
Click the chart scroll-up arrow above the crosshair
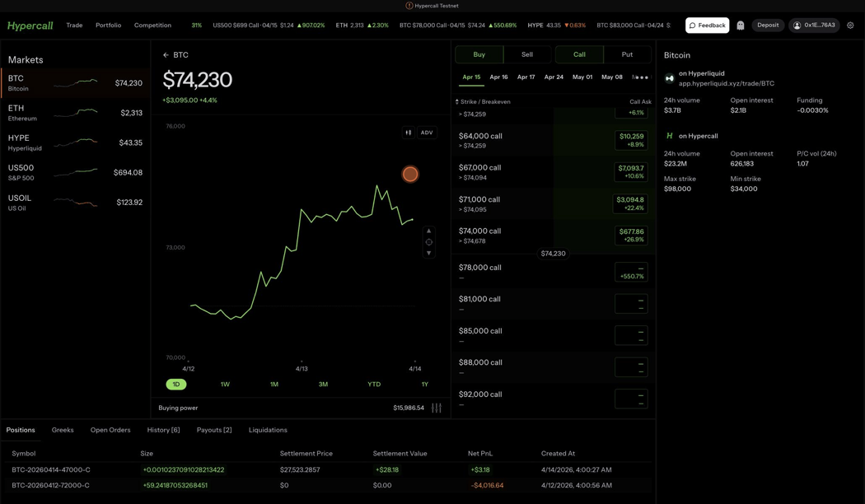click(429, 231)
